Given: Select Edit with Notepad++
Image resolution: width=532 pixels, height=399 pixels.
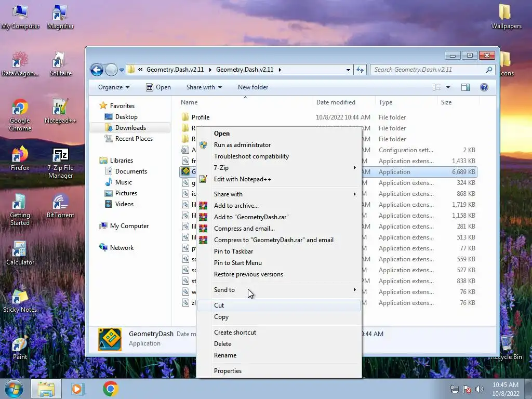Looking at the screenshot, I should tap(279, 179).
